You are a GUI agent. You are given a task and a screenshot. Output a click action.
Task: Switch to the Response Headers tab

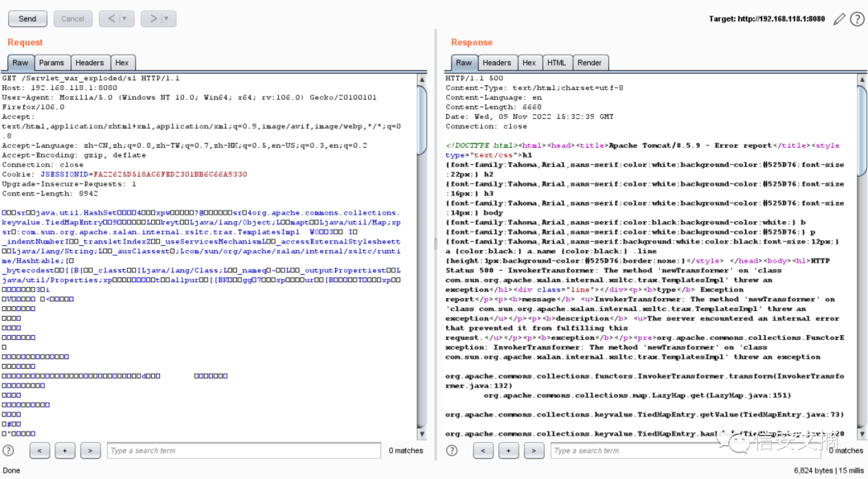point(497,63)
